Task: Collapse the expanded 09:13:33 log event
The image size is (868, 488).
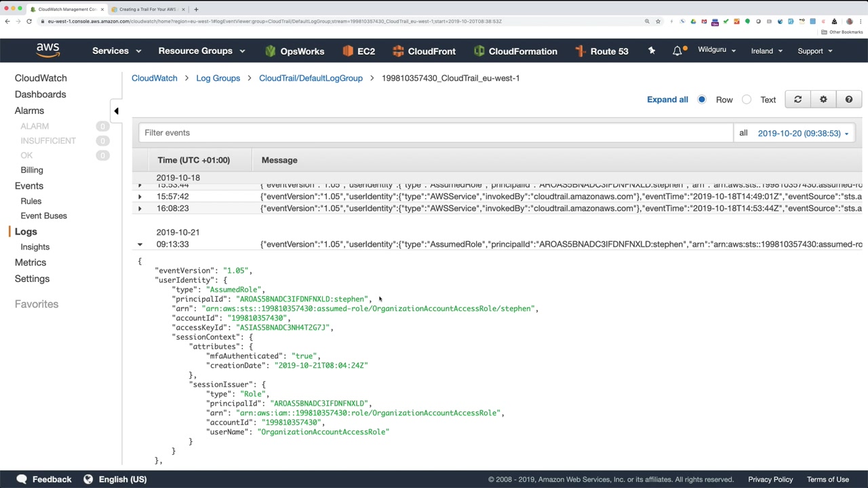Action: point(140,244)
